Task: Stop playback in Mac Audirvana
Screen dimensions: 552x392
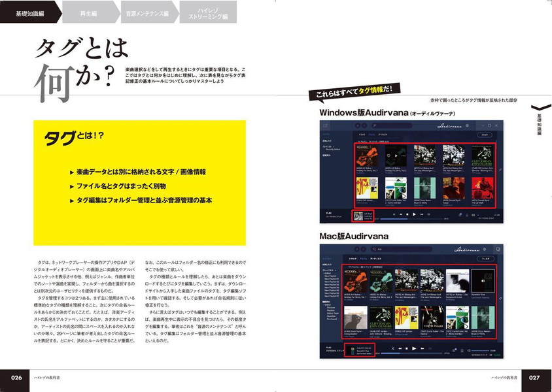Action: (407, 348)
